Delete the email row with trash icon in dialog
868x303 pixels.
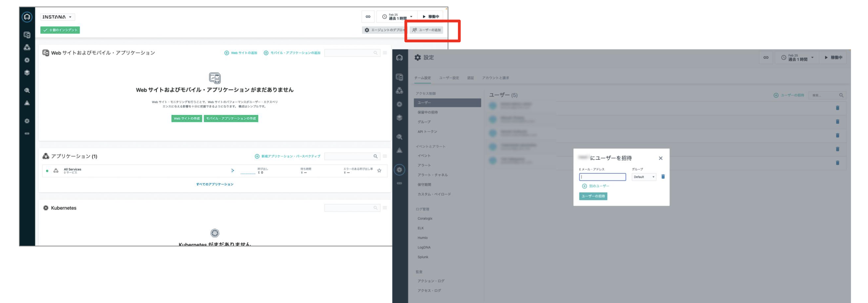(x=663, y=177)
